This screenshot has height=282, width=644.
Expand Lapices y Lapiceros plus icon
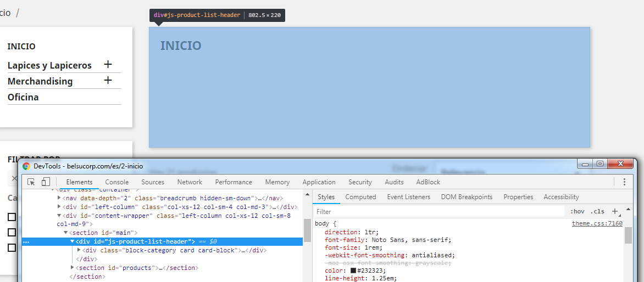click(108, 64)
